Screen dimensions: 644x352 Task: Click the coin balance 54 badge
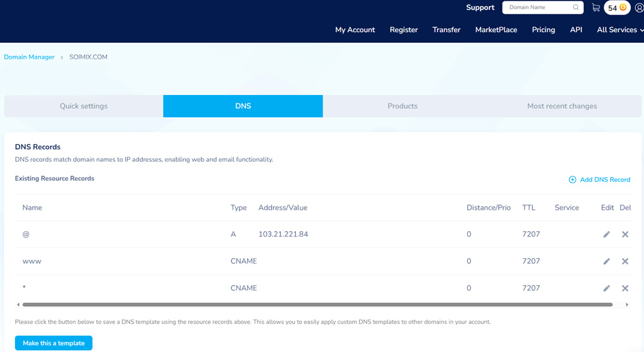[x=617, y=8]
